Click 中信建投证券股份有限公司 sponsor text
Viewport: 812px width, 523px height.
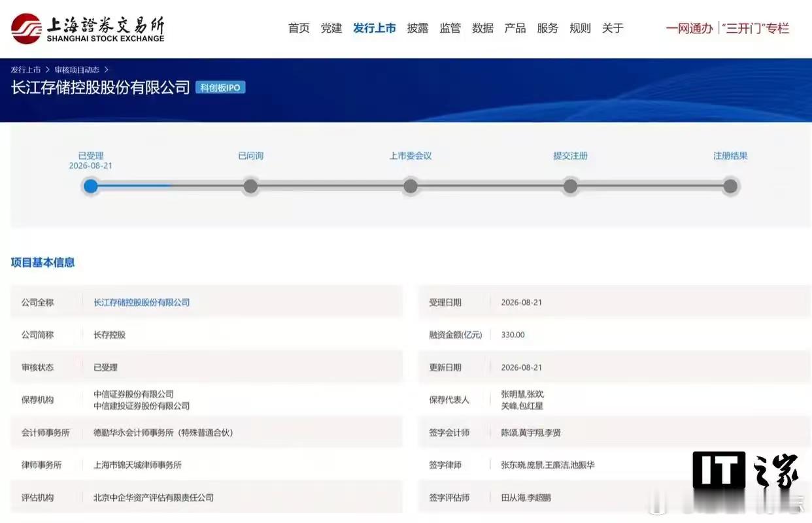tap(142, 406)
